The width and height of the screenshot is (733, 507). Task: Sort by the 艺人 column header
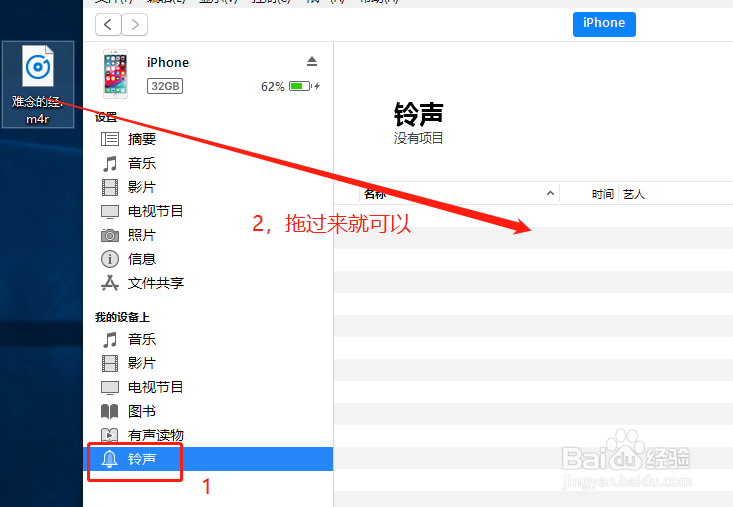click(634, 194)
